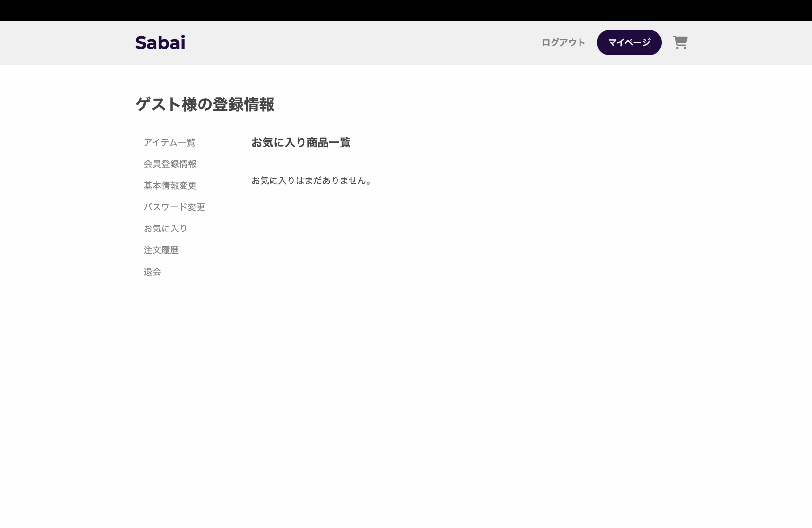Click the お気に入りはまだありません message

tap(311, 180)
